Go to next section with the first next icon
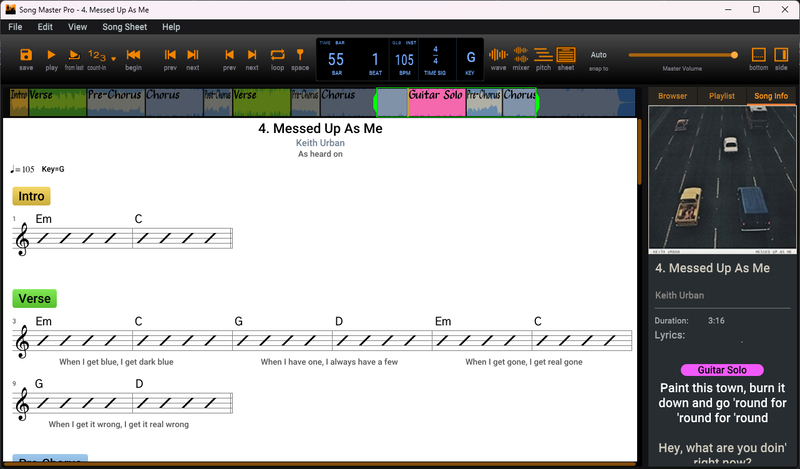 tap(192, 55)
